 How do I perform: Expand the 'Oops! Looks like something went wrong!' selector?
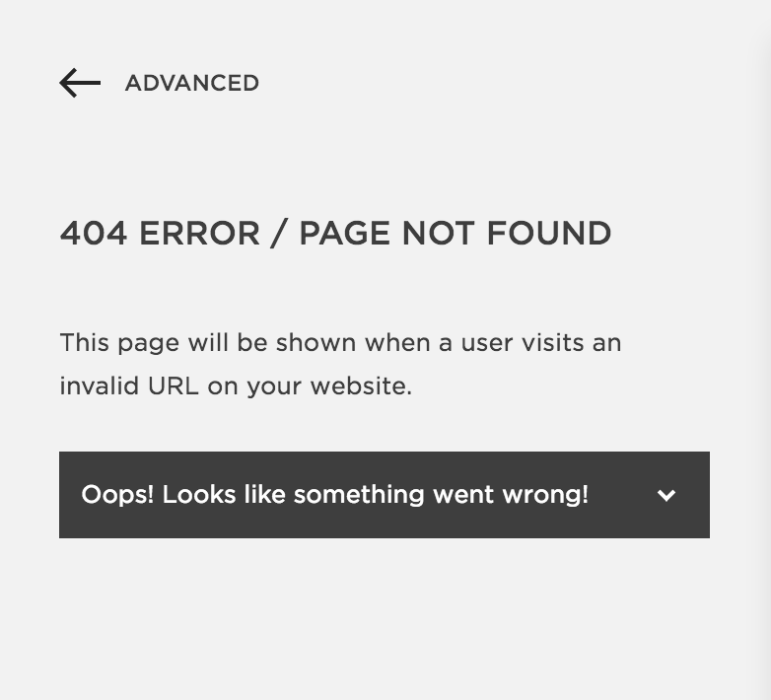(x=385, y=495)
